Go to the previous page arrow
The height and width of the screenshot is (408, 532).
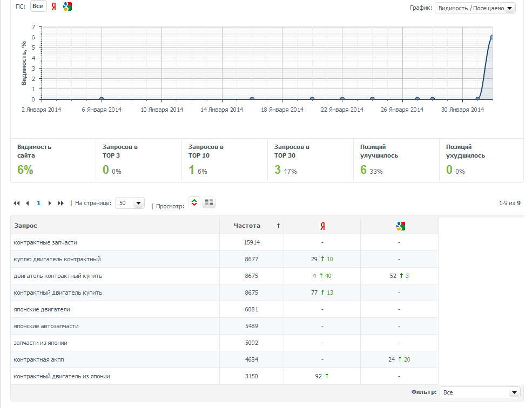[x=28, y=203]
